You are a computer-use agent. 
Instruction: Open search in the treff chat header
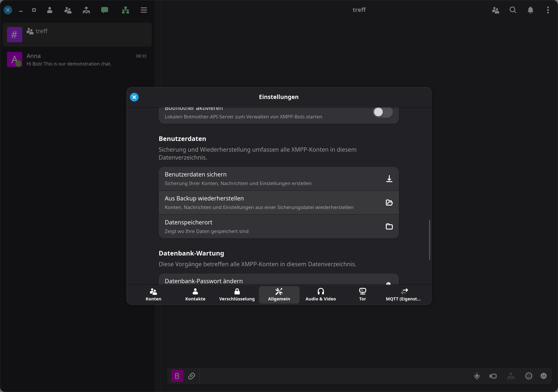coord(513,10)
